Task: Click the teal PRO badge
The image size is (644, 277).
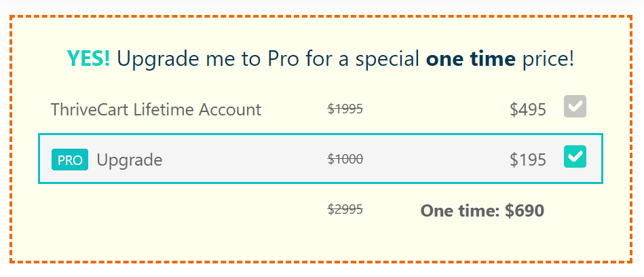Action: click(70, 160)
